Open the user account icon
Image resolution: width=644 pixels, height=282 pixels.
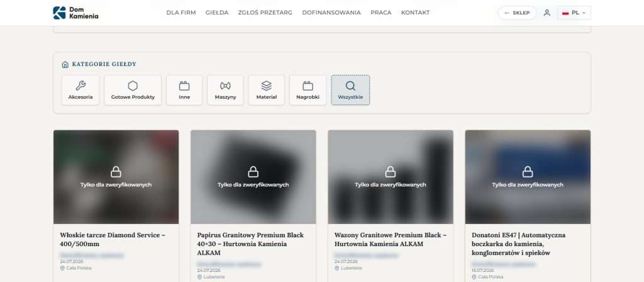[547, 13]
